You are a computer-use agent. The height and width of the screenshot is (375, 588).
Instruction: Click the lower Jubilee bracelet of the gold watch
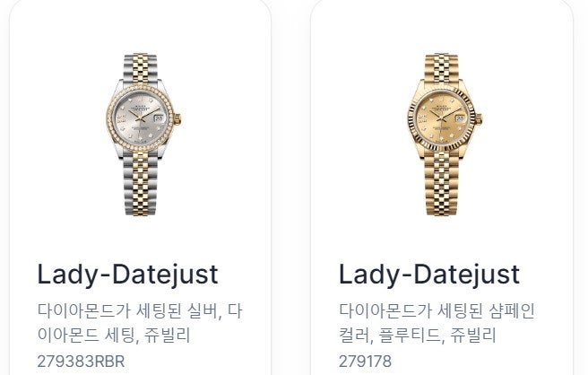(442, 184)
